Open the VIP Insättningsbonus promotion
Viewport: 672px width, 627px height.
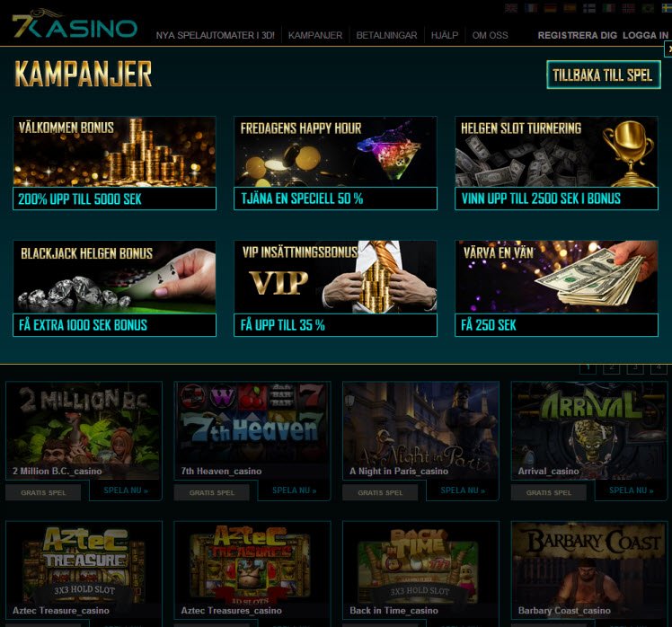point(336,288)
